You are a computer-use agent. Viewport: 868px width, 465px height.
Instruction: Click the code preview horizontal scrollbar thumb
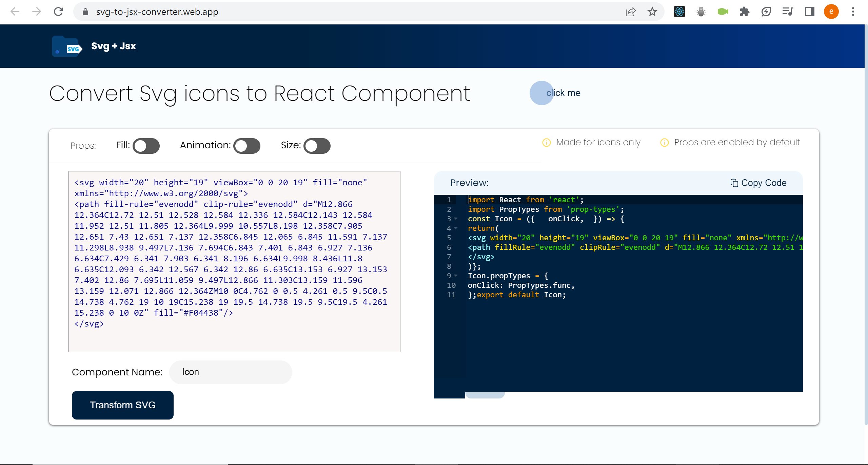(485, 394)
